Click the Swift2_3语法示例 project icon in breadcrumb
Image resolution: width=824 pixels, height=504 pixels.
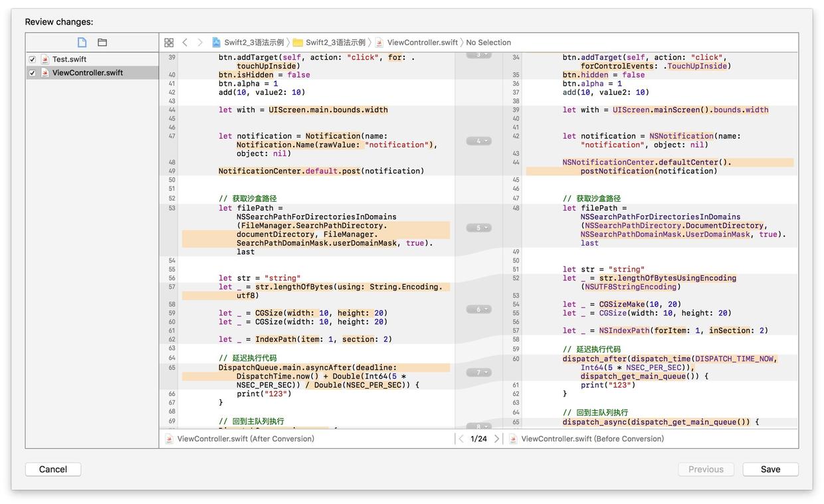coord(216,42)
